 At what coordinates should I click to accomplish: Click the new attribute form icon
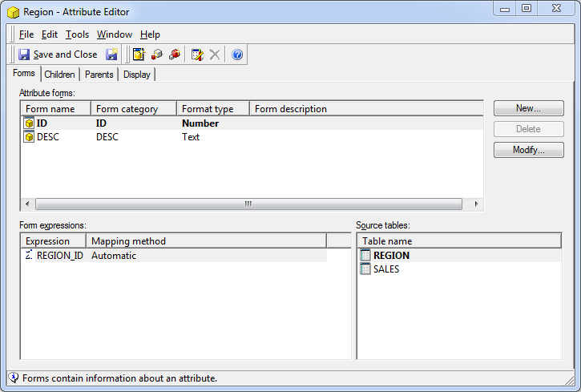pyautogui.click(x=139, y=55)
